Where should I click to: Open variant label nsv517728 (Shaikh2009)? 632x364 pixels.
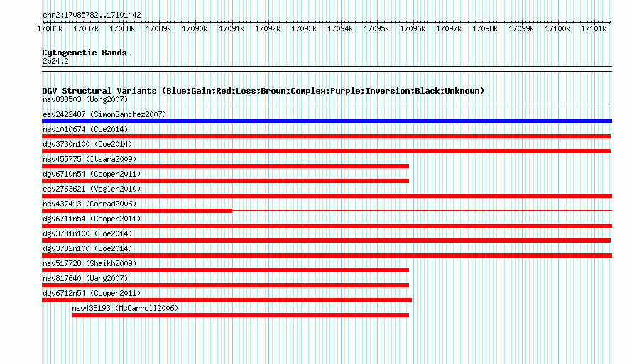89,263
